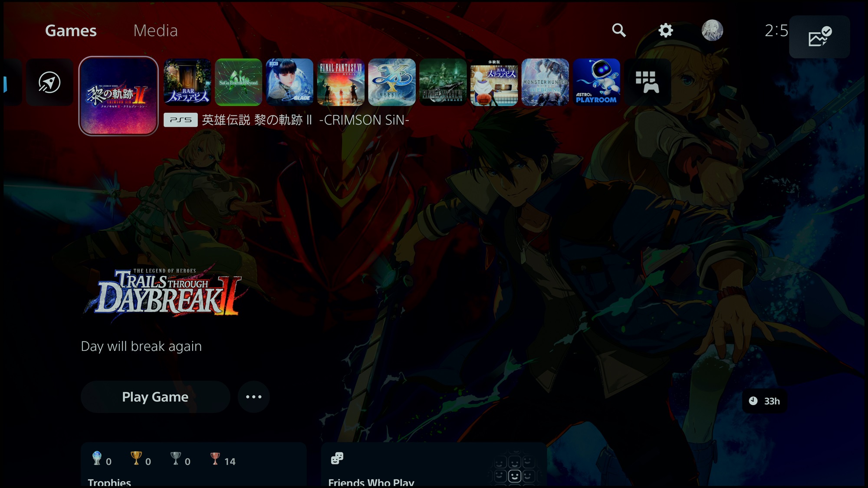
Task: Select the SaGa Emerald Beyond tile
Action: [239, 82]
